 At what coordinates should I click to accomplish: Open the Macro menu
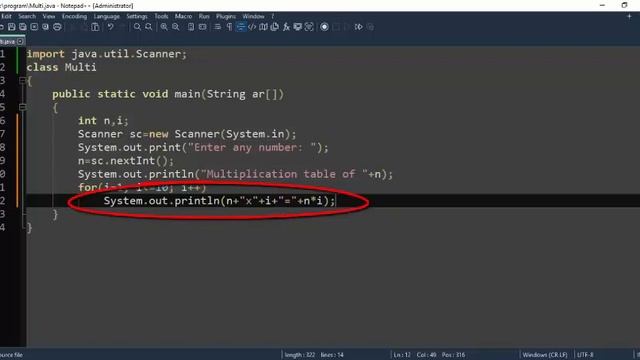coord(183,16)
